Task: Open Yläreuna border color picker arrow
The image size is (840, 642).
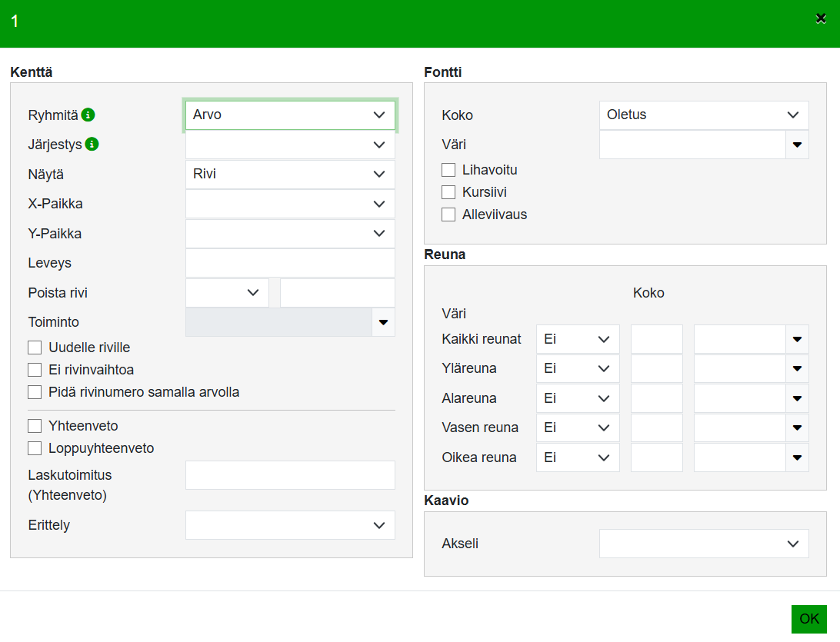Action: (x=797, y=369)
